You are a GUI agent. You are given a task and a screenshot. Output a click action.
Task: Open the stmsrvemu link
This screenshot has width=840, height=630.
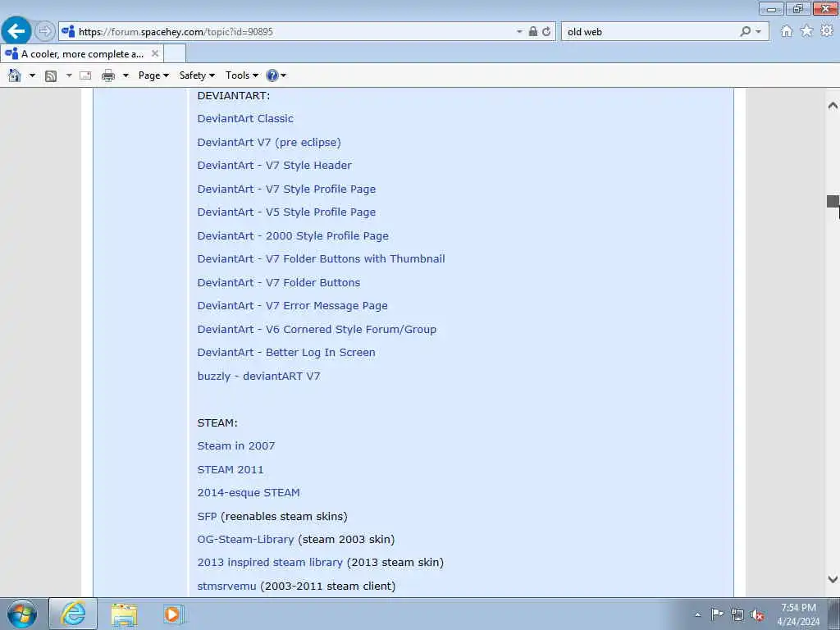pos(226,586)
